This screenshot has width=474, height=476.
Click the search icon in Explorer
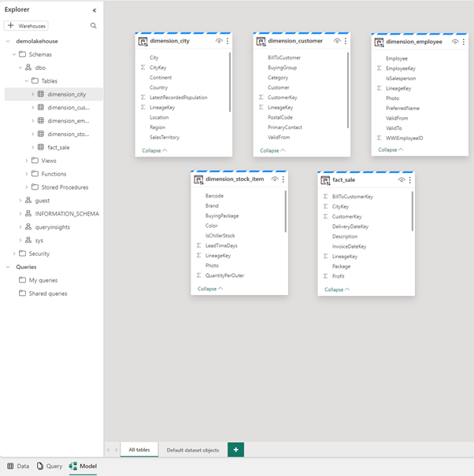point(94,26)
